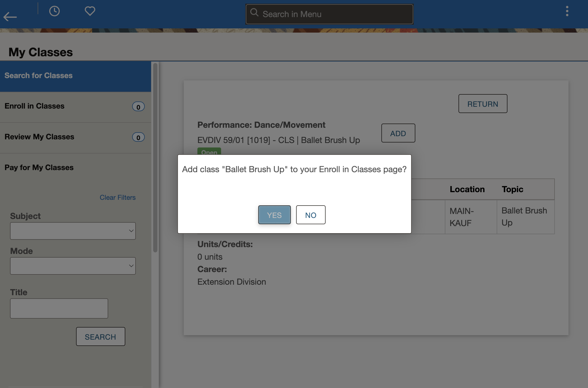Click the Topic column header
The image size is (588, 388).
click(512, 189)
